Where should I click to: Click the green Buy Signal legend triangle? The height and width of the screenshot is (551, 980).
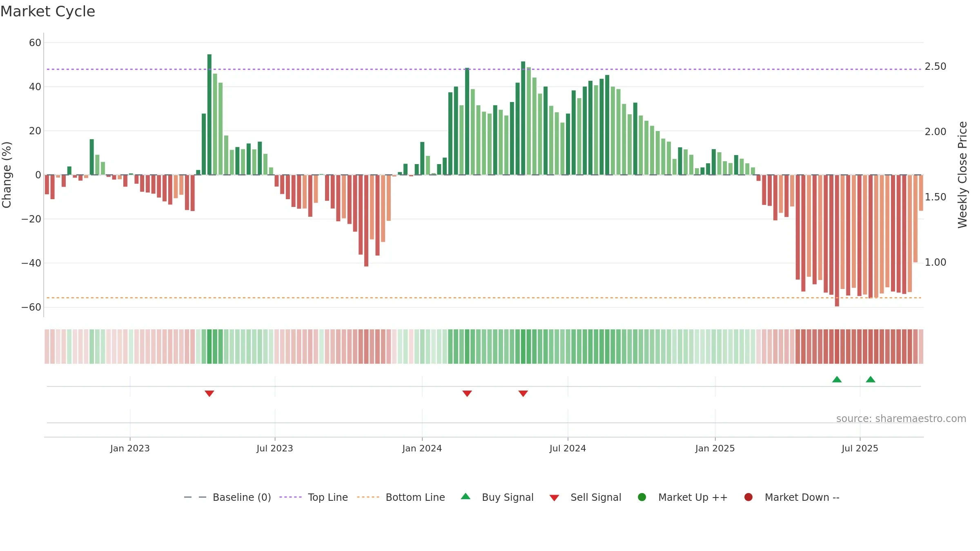pos(465,496)
